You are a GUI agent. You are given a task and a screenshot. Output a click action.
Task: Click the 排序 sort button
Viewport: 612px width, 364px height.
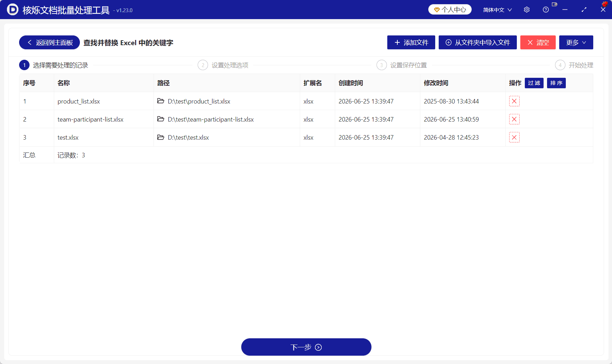[x=556, y=83]
